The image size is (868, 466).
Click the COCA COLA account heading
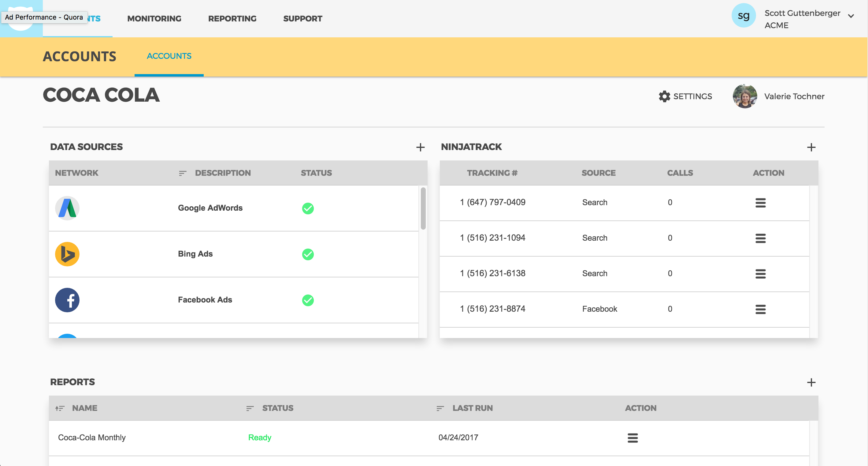(x=101, y=95)
